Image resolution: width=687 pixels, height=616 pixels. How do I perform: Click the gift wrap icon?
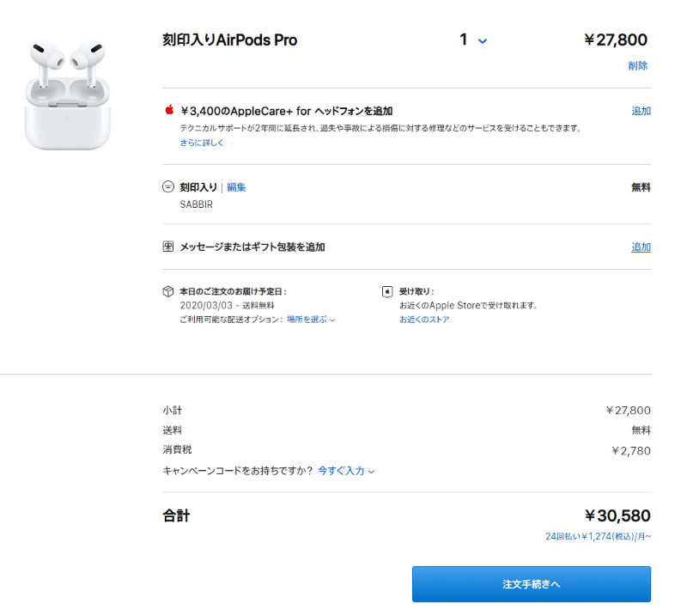coord(168,247)
